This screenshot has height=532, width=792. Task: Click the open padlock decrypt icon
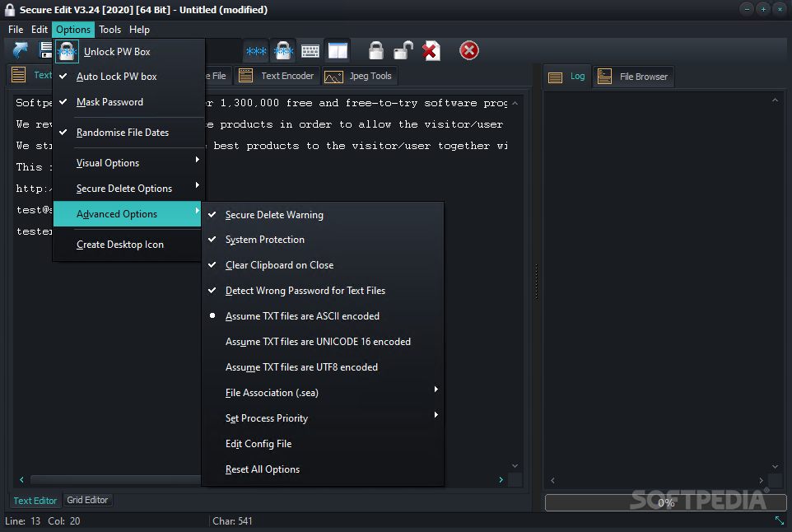pyautogui.click(x=403, y=50)
